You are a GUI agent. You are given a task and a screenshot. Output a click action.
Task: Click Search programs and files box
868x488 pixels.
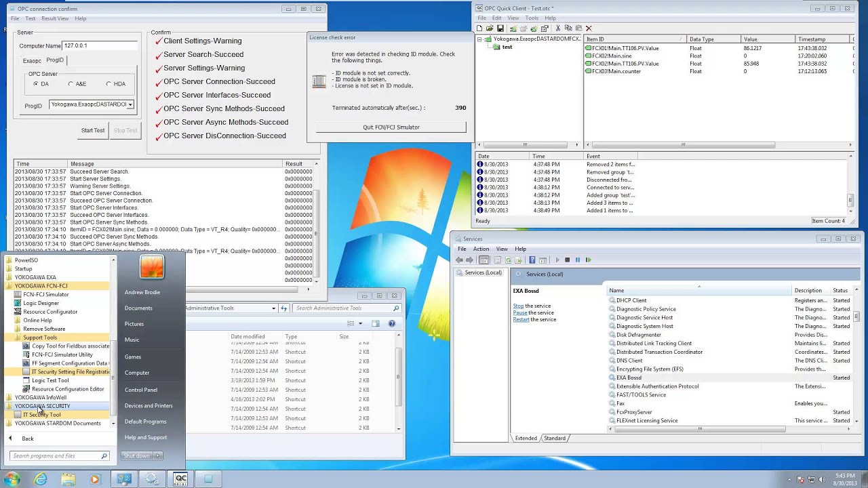59,455
